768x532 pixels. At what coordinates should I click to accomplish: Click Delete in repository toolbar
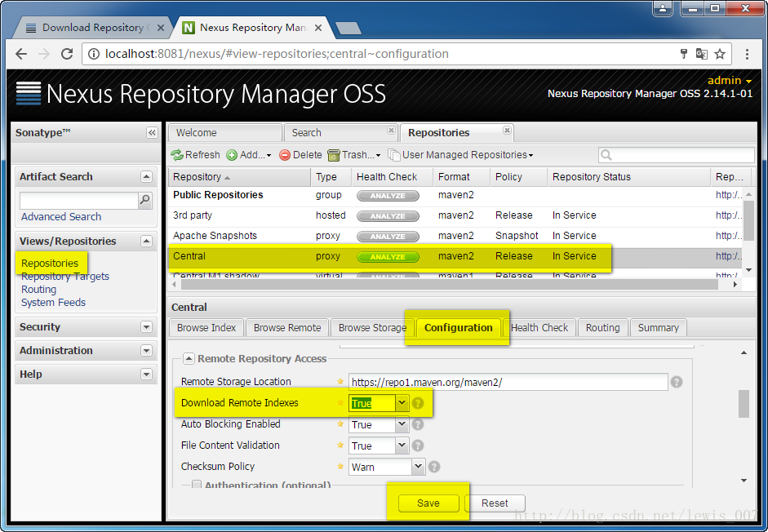(x=300, y=155)
